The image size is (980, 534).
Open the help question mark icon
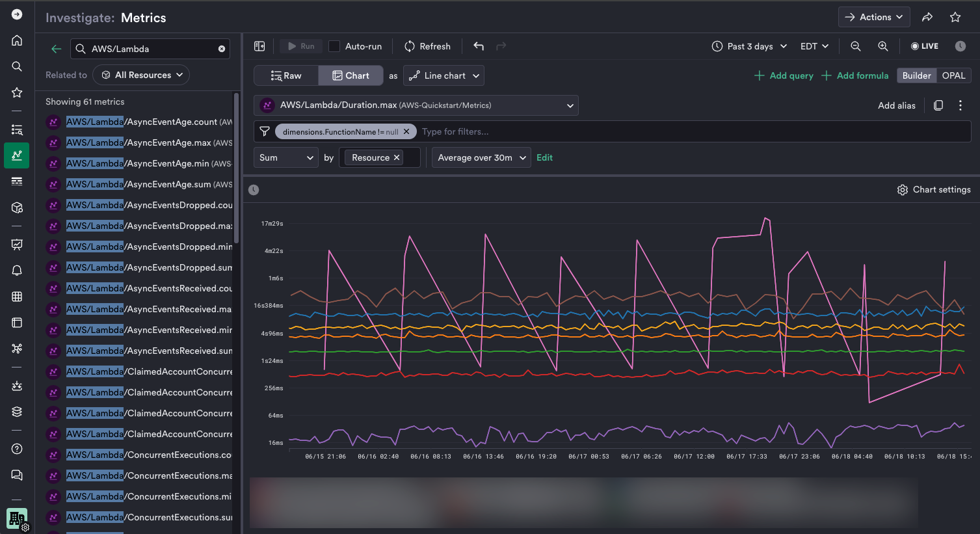click(17, 449)
